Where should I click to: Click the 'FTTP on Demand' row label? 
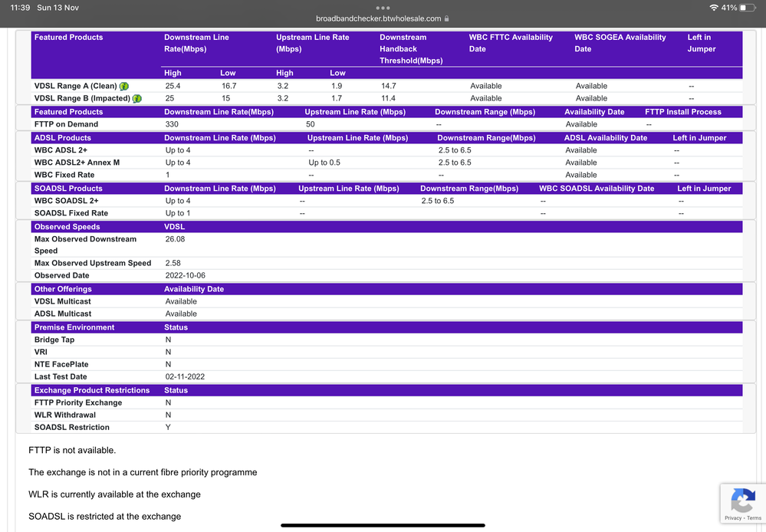(x=66, y=124)
